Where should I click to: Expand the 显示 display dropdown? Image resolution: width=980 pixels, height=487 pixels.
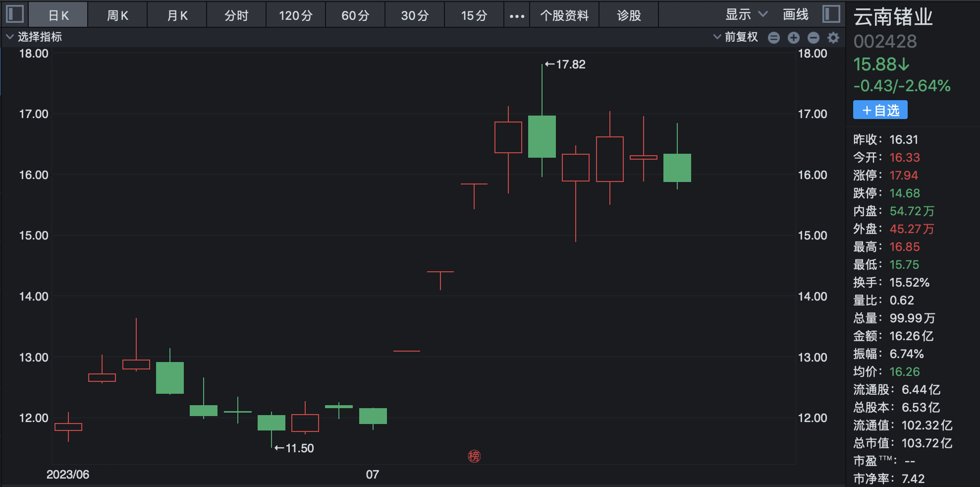[746, 15]
